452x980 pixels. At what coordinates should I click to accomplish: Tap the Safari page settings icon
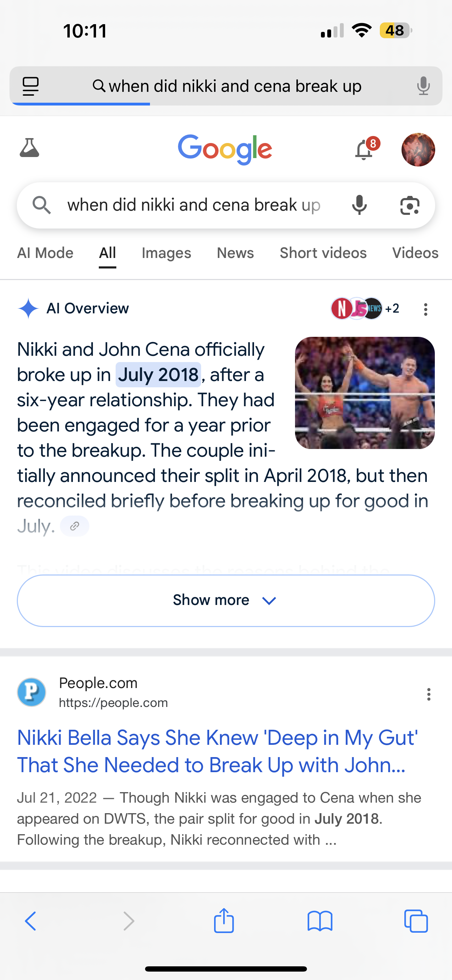(31, 86)
